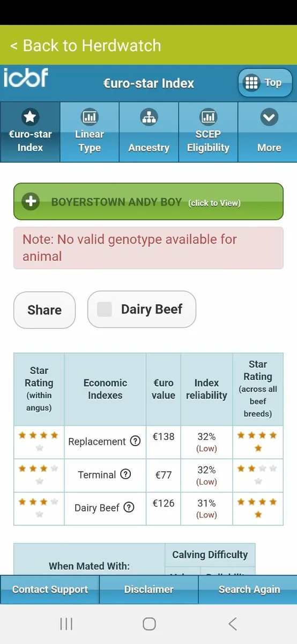Click the Share button

tap(44, 310)
